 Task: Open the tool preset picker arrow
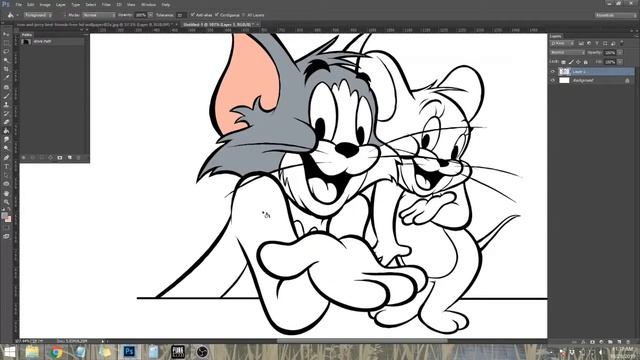coord(18,15)
